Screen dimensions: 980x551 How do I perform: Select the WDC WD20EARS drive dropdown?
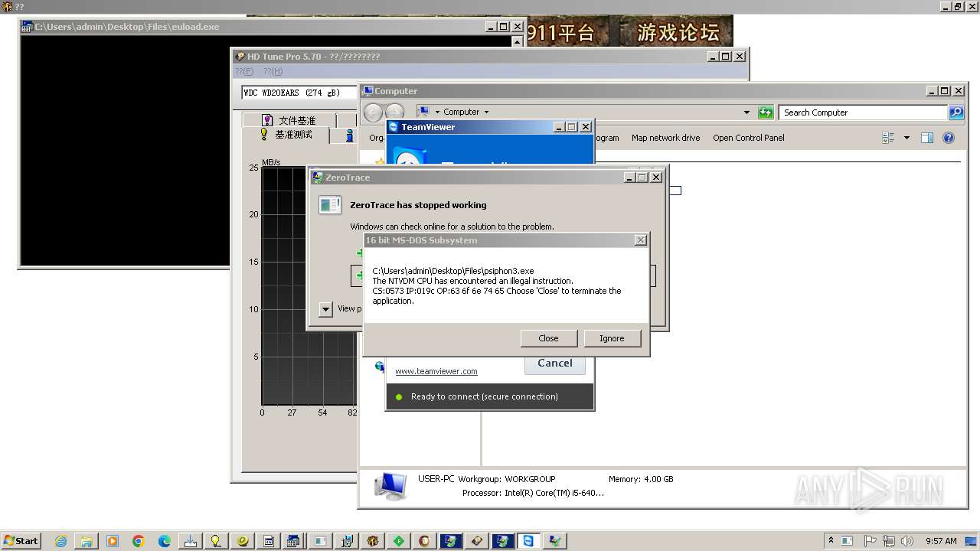coord(299,93)
